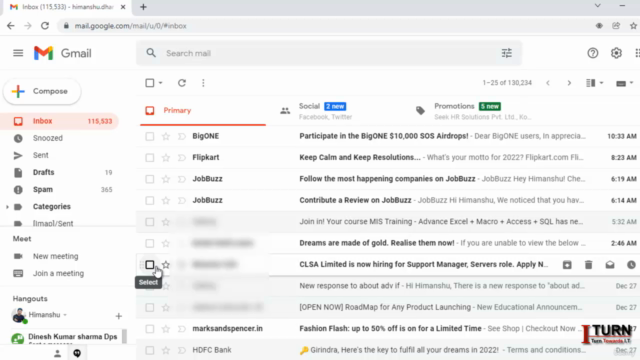Open the browser tab search chevron
Viewport: 640px width, 360px height.
click(598, 6)
